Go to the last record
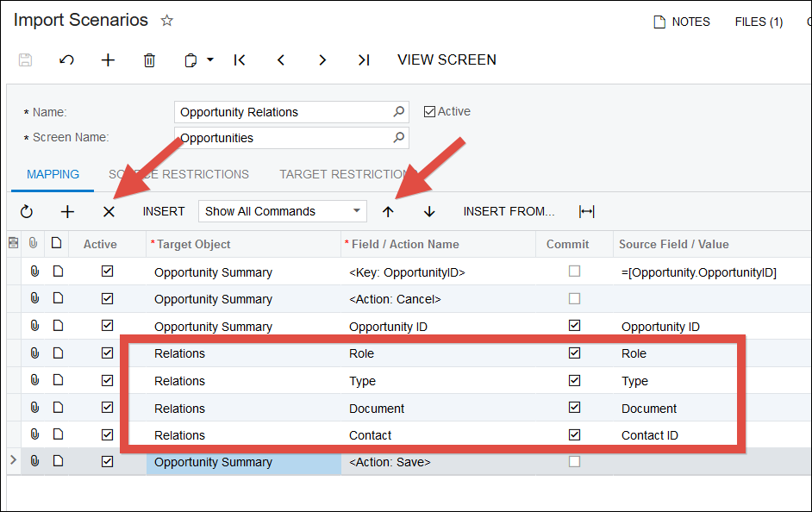The height and width of the screenshot is (512, 812). pyautogui.click(x=363, y=60)
